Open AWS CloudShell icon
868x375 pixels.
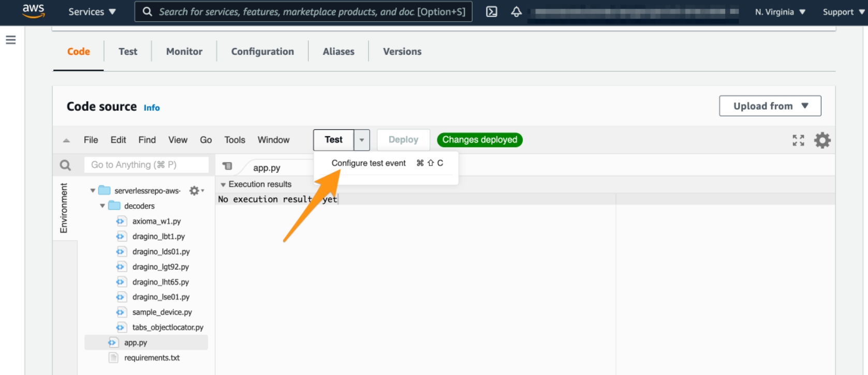(492, 11)
